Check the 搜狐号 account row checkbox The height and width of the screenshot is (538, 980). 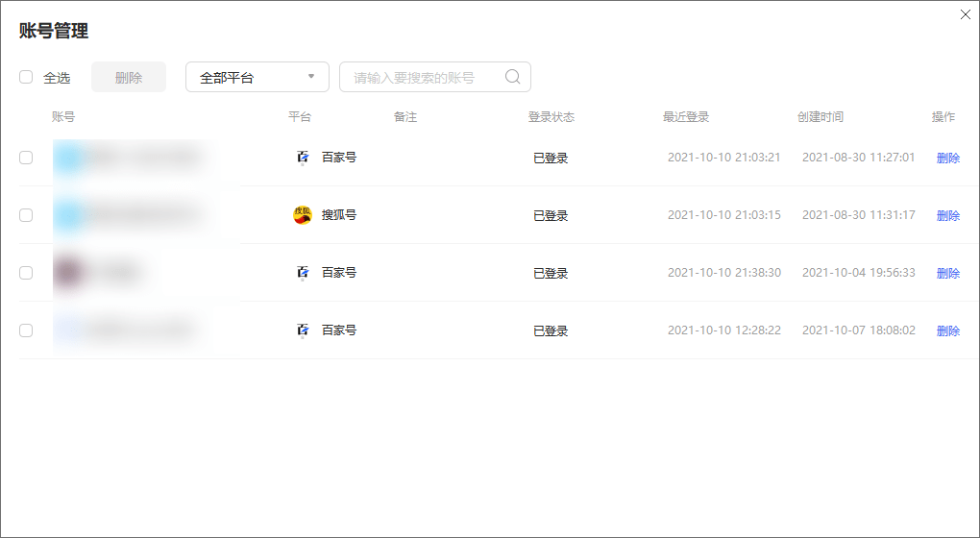[x=26, y=215]
